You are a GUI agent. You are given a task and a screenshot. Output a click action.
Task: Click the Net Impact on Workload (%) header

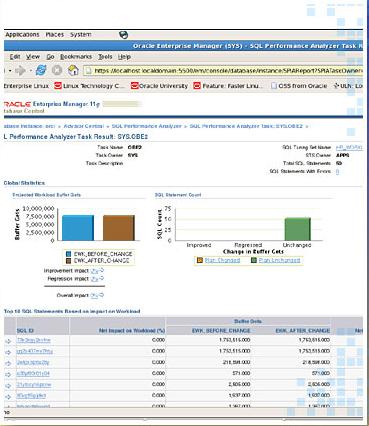(132, 331)
